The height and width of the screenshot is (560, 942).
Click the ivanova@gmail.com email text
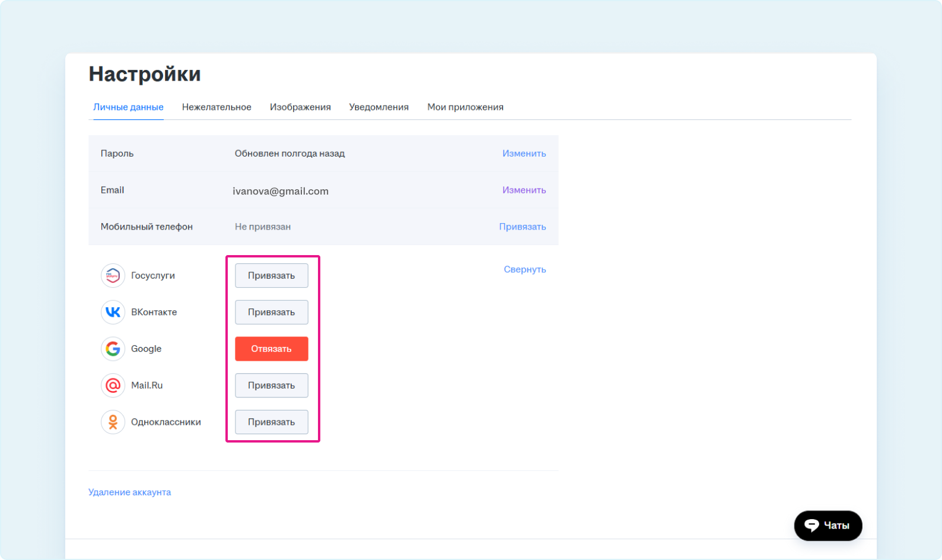point(281,191)
